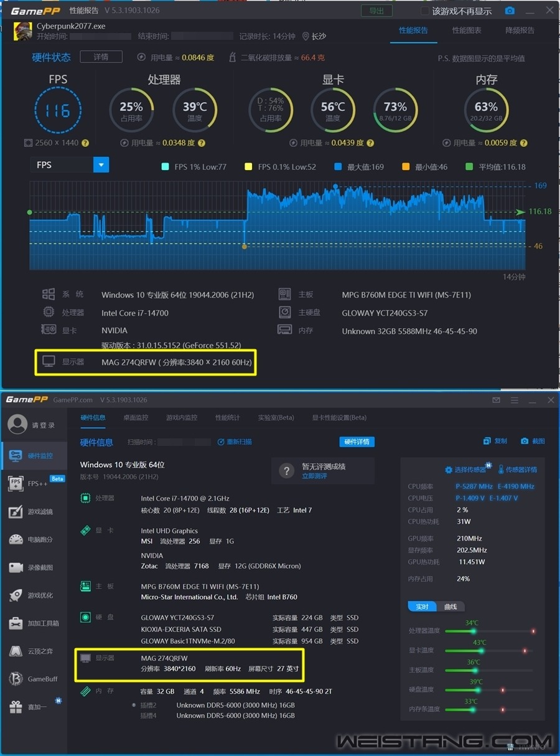Click the help icon beside 2560 x 1440
Screen dimensions: 560x756
(x=85, y=143)
